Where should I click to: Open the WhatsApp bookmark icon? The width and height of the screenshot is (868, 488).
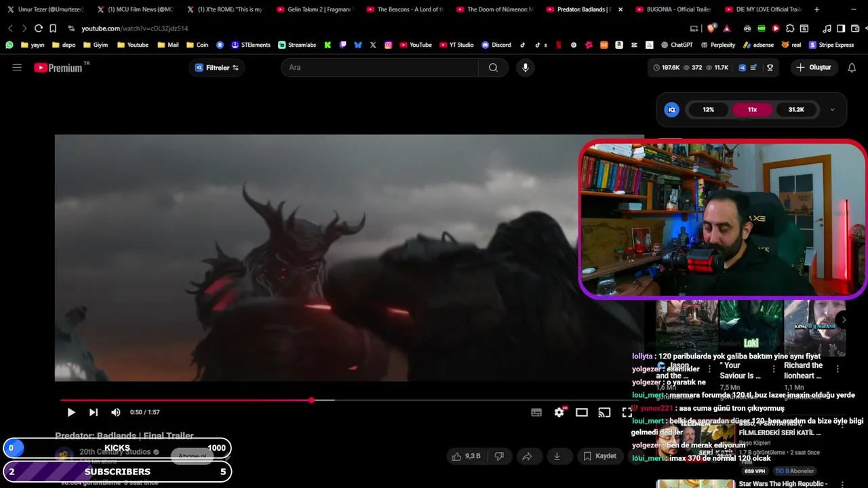[9, 45]
